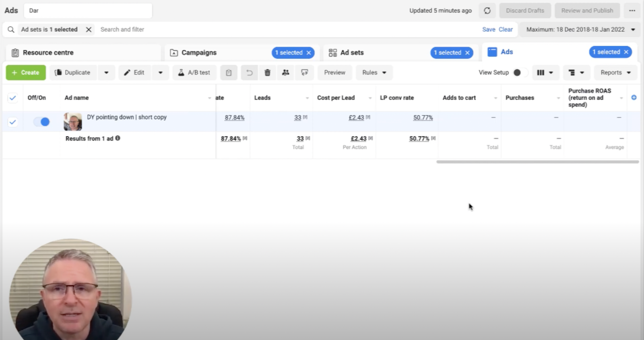Screen dimensions: 644x340
Task: Click the total 33 leads in results row
Action: click(x=300, y=138)
